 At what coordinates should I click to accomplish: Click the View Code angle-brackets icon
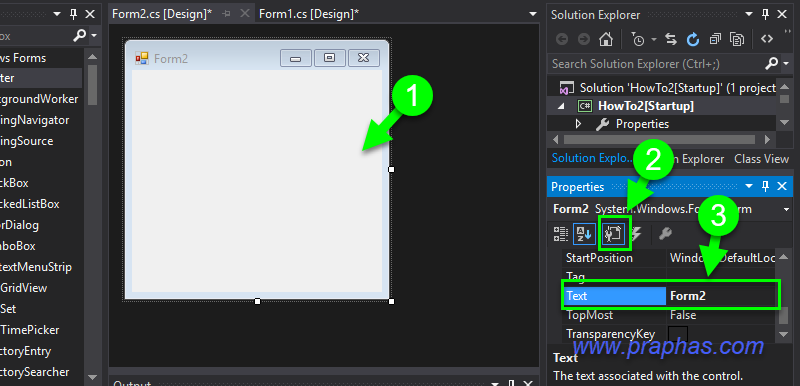pos(766,39)
